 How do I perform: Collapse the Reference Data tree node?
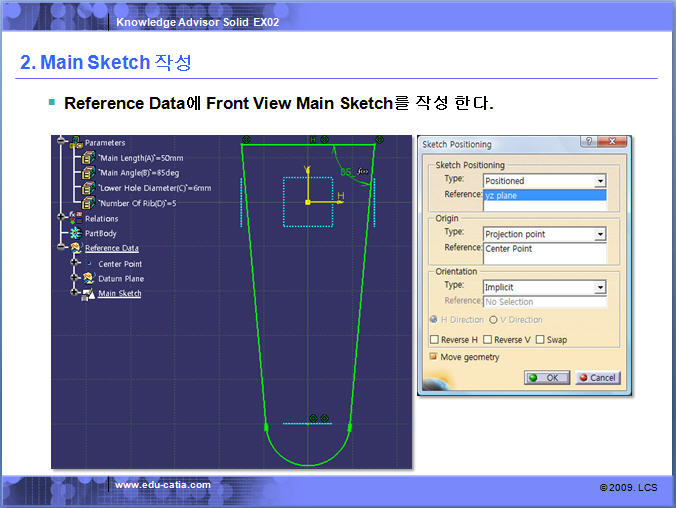(x=61, y=248)
